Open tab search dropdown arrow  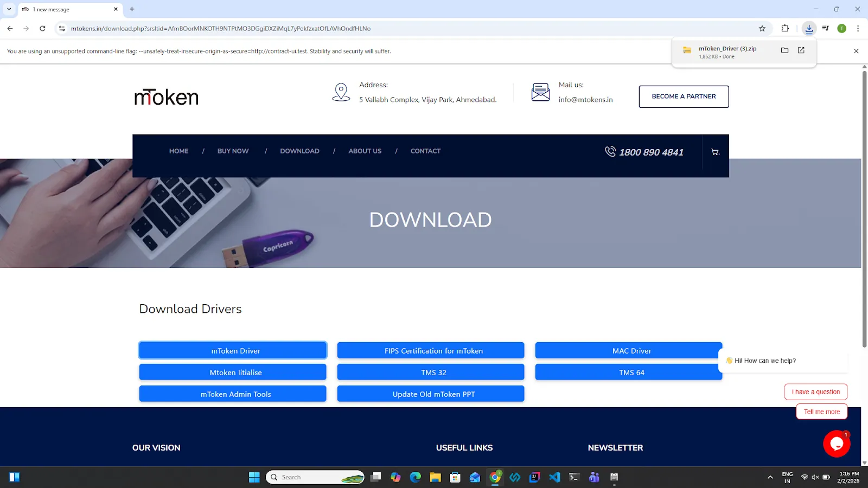[9, 9]
